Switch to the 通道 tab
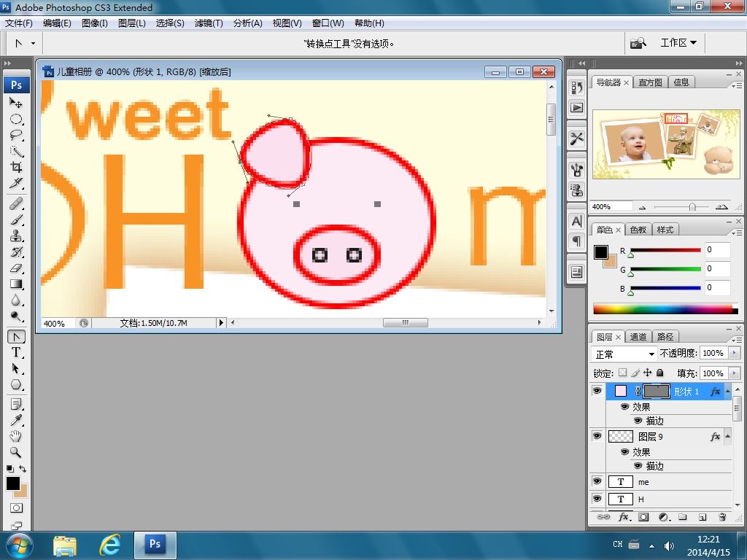 [x=638, y=337]
